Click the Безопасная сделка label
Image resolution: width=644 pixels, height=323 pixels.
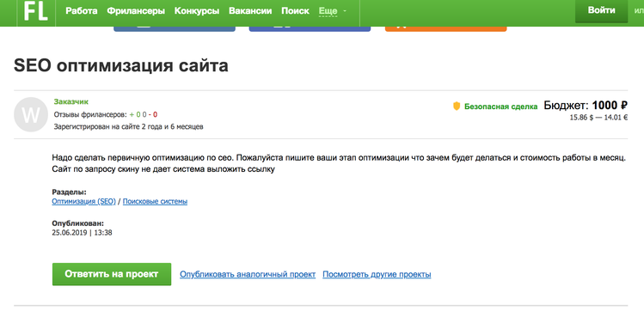(x=500, y=107)
